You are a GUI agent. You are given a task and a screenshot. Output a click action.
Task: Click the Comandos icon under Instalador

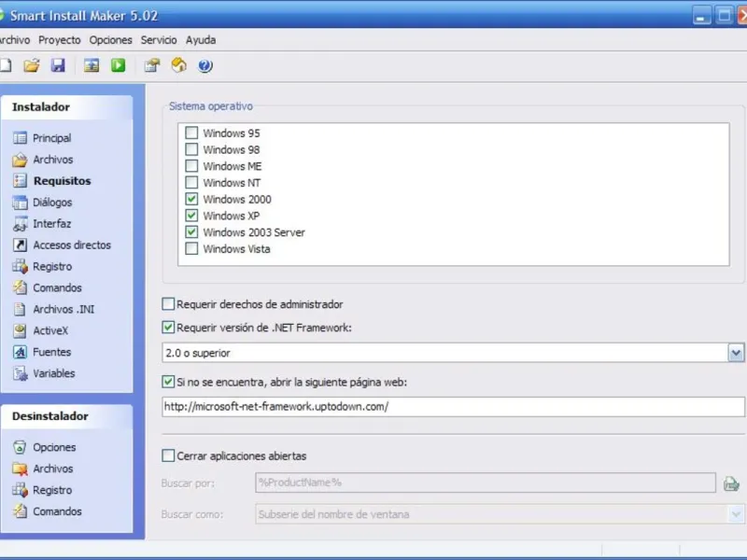point(20,287)
